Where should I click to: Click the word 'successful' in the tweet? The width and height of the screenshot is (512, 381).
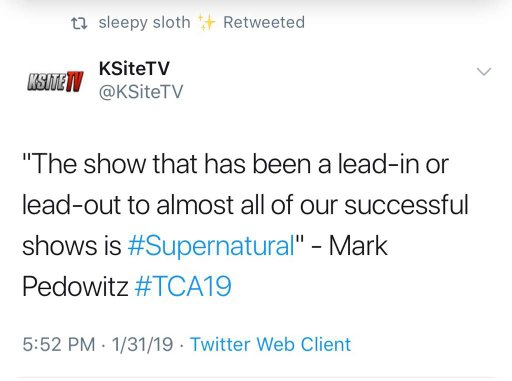click(406, 205)
